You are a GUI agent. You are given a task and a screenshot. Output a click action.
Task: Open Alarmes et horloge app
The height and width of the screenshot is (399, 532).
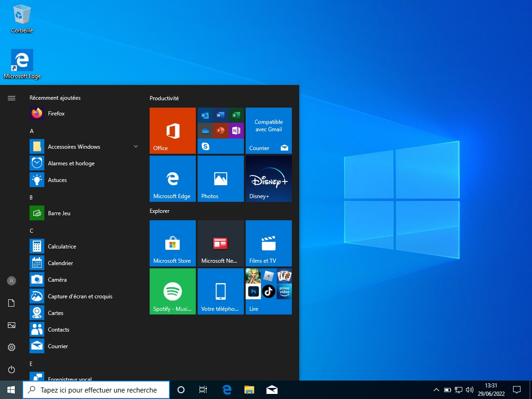(x=84, y=163)
